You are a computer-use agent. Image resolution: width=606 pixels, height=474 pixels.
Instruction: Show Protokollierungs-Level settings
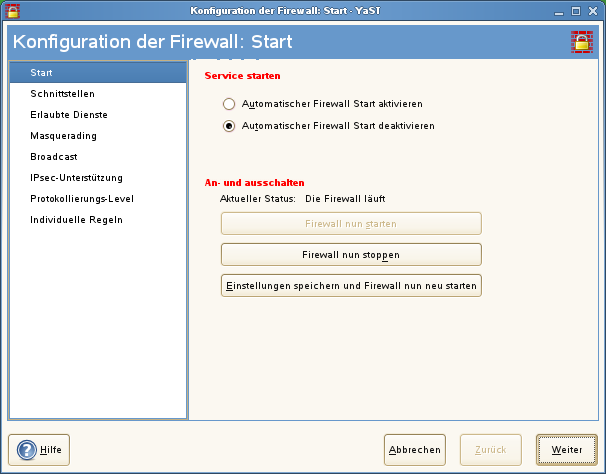(82, 199)
